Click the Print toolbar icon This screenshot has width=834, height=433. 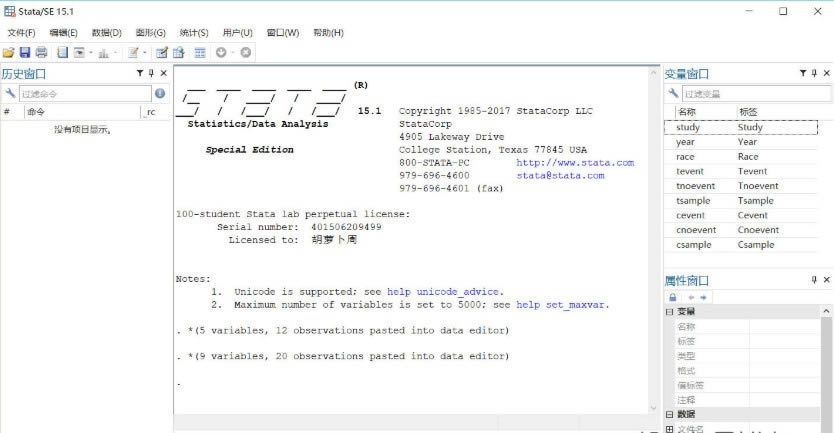tap(41, 52)
